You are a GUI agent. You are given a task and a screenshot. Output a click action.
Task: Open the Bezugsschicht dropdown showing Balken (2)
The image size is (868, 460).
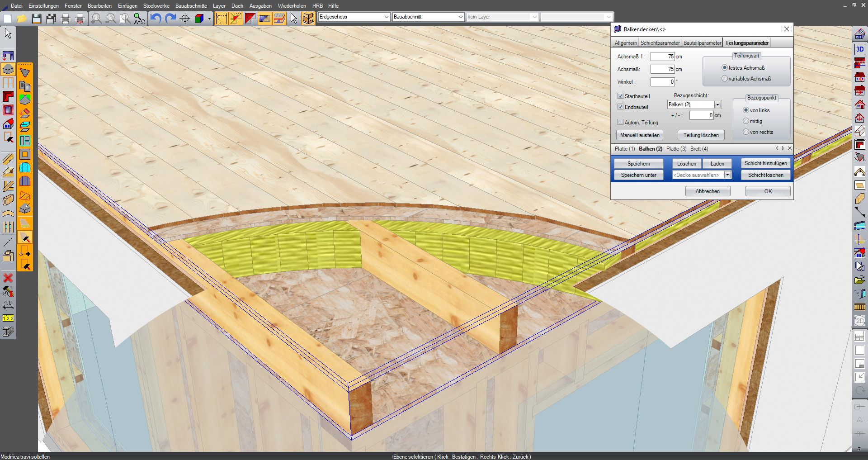717,104
